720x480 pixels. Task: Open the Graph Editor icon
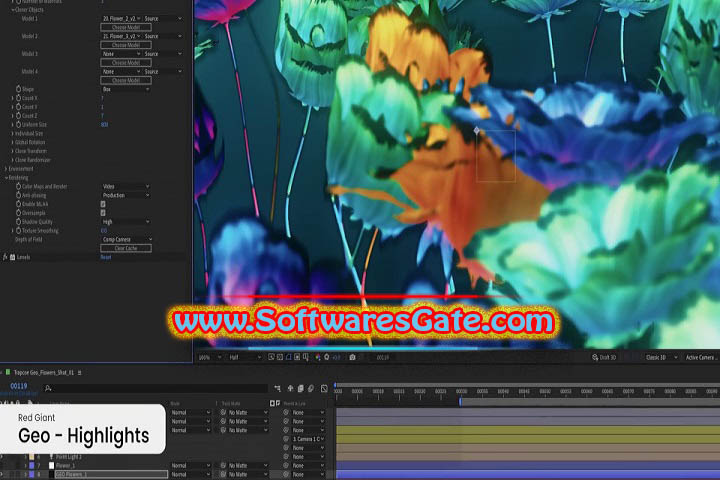point(324,389)
